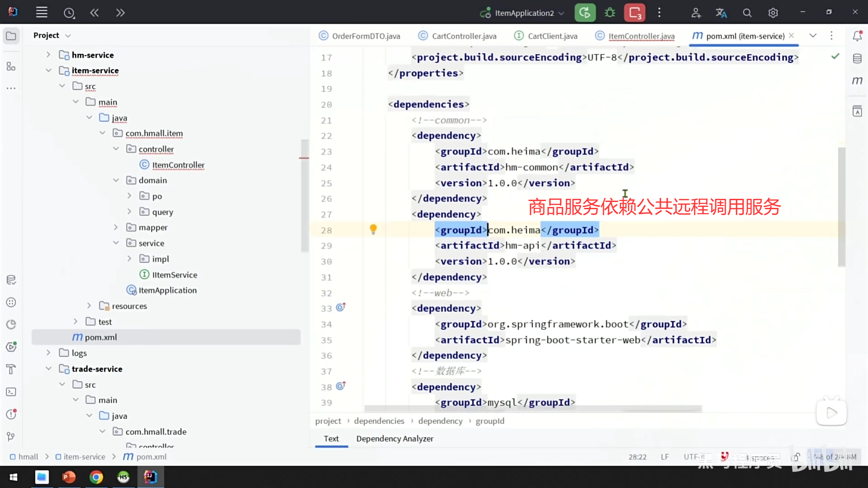
Task: Open the Git tool window icon
Action: (x=11, y=436)
